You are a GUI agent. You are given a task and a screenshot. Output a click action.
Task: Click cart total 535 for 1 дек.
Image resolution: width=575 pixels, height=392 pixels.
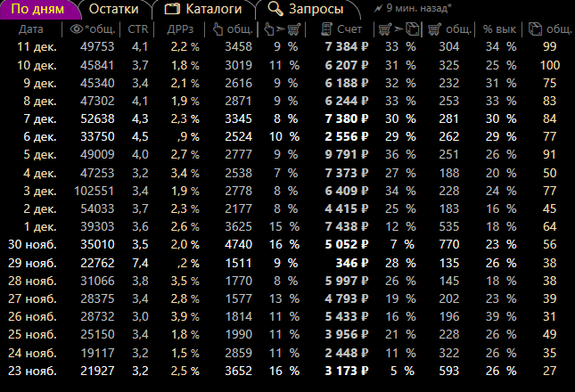(x=448, y=226)
